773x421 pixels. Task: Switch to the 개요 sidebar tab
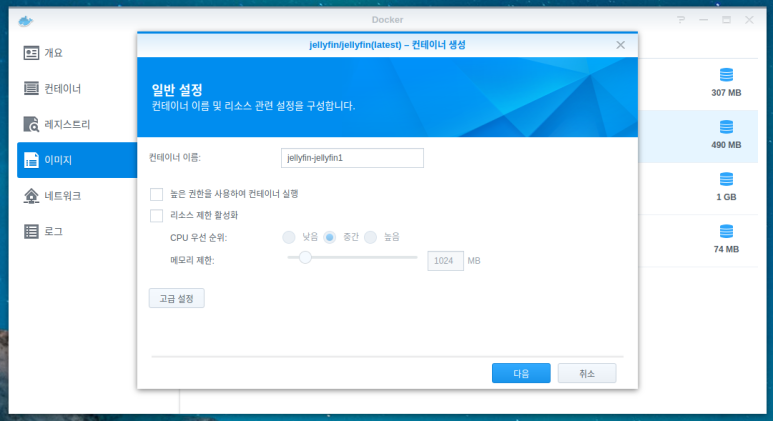[76, 53]
